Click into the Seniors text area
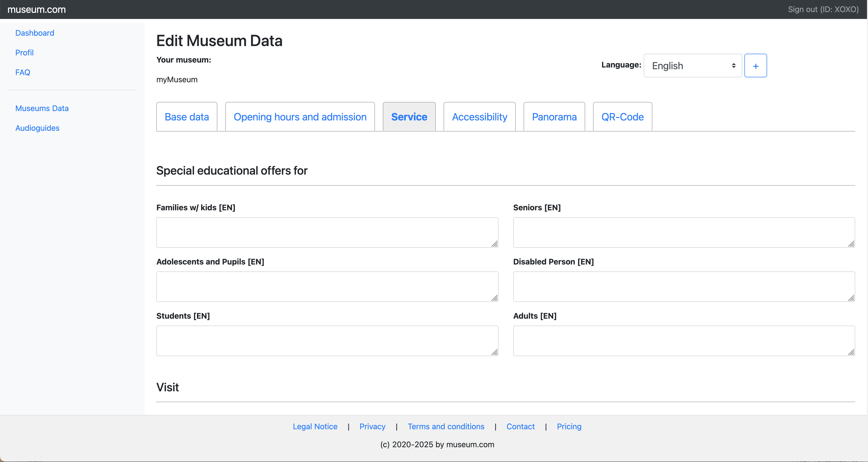The width and height of the screenshot is (868, 462). pyautogui.click(x=684, y=232)
